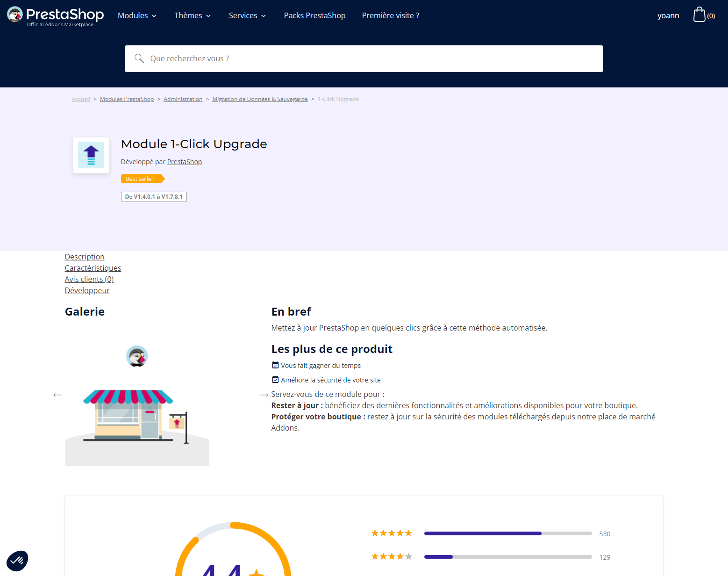Open Packs PrestaShop menu item

[314, 15]
